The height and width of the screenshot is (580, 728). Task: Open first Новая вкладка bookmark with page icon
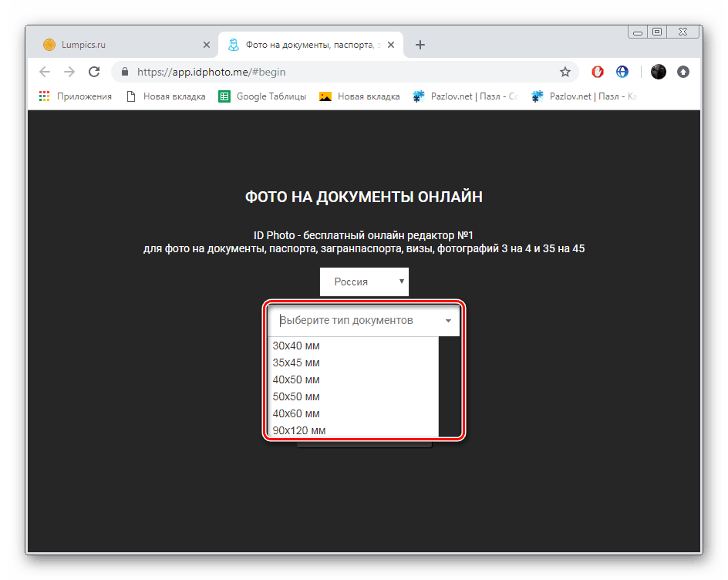coord(166,96)
